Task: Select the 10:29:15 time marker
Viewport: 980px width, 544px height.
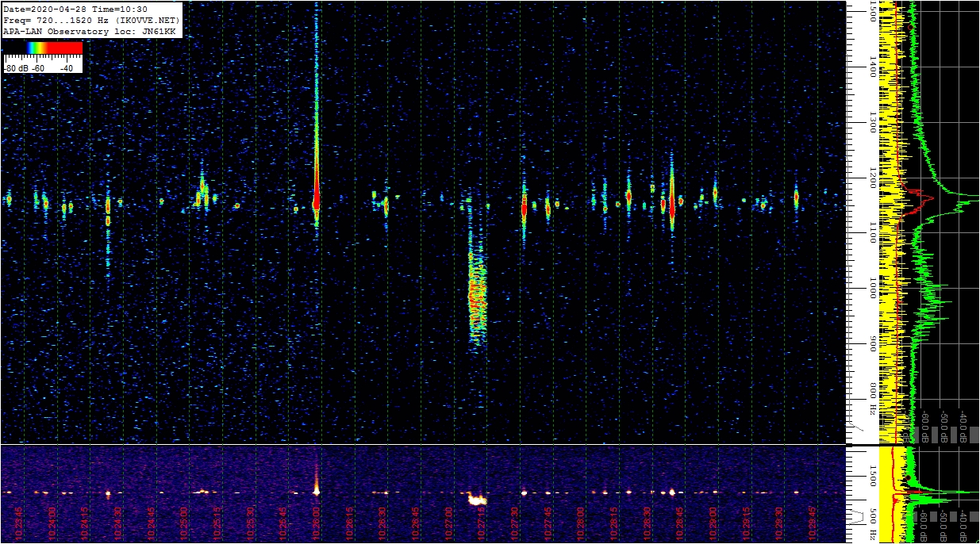Action: [x=747, y=523]
